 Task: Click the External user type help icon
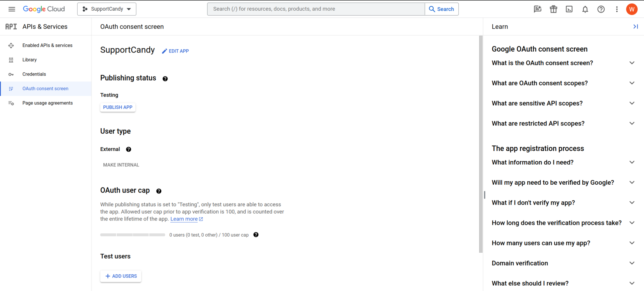(129, 149)
